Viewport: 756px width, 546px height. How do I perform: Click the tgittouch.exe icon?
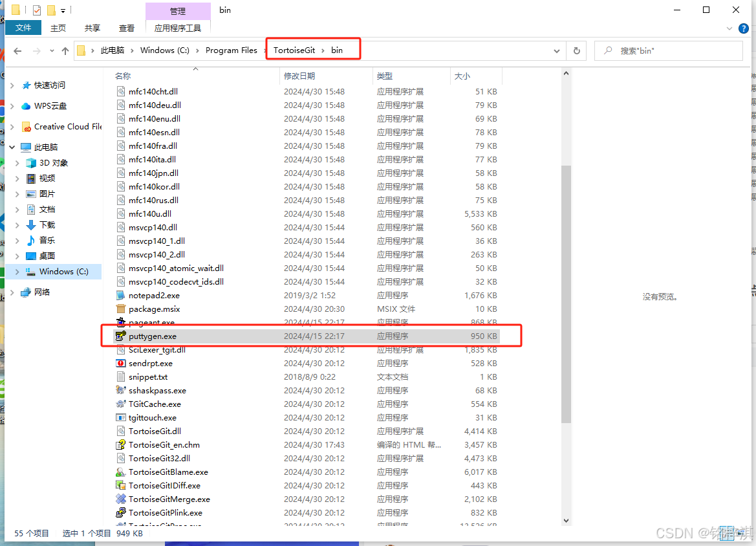[120, 417]
